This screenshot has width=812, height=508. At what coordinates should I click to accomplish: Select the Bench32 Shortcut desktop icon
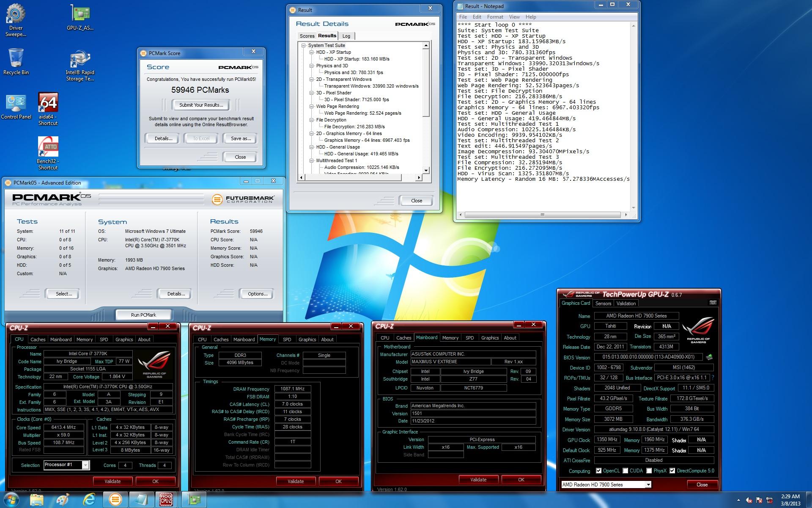click(48, 153)
